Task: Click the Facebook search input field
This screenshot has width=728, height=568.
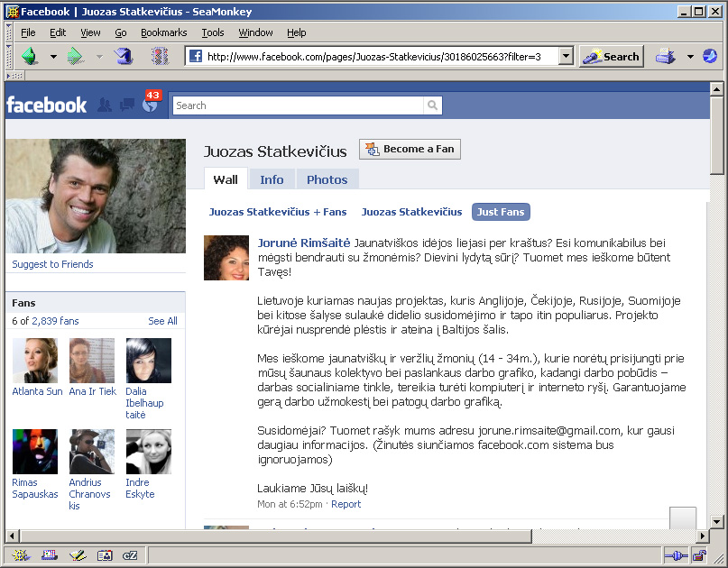Action: click(298, 105)
